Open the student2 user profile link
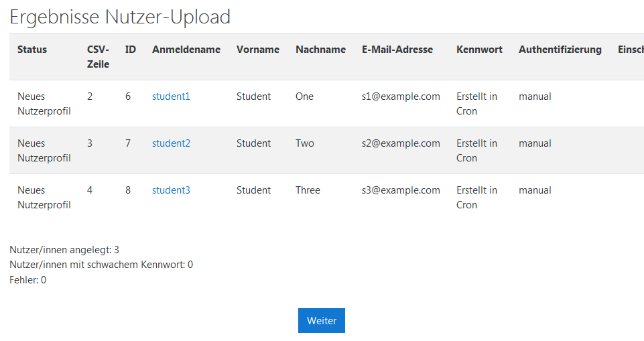Viewport: 644px width, 341px height. [171, 143]
